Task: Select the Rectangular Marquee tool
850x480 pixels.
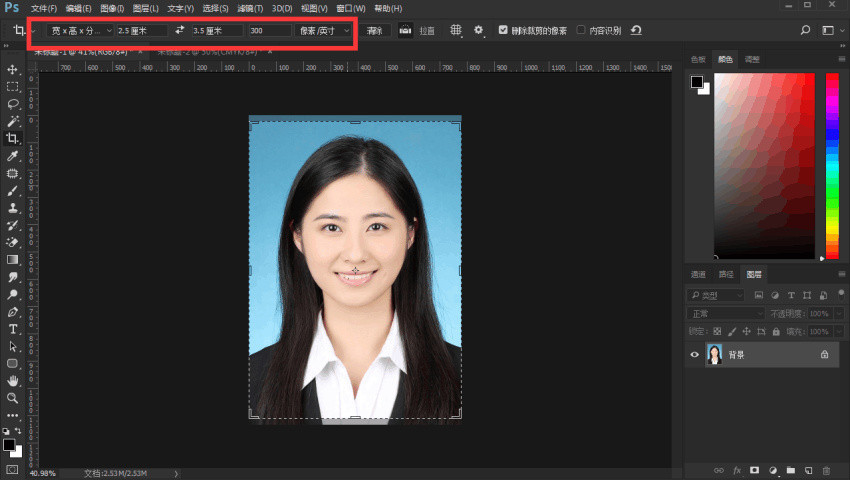Action: (12, 87)
